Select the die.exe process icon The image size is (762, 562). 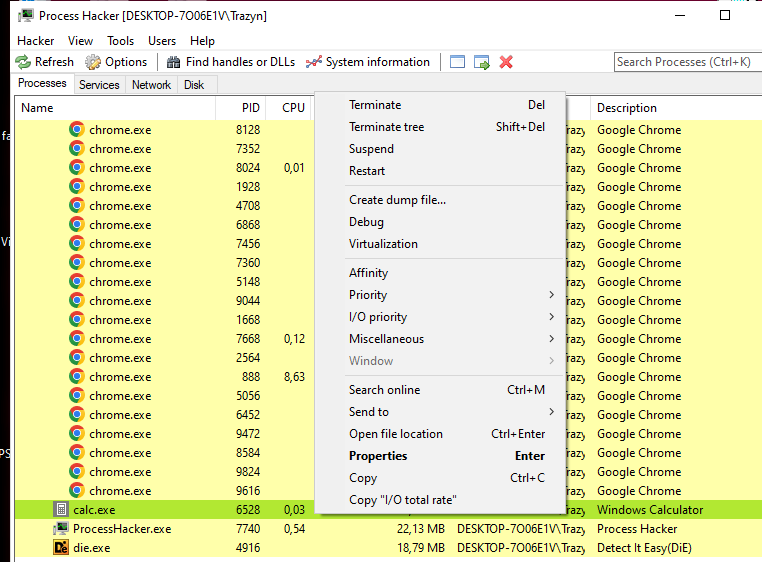[60, 548]
